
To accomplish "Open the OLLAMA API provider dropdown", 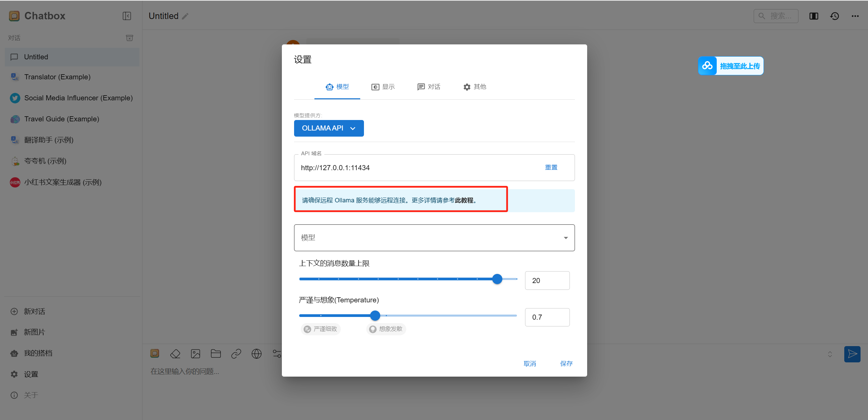I will point(329,128).
